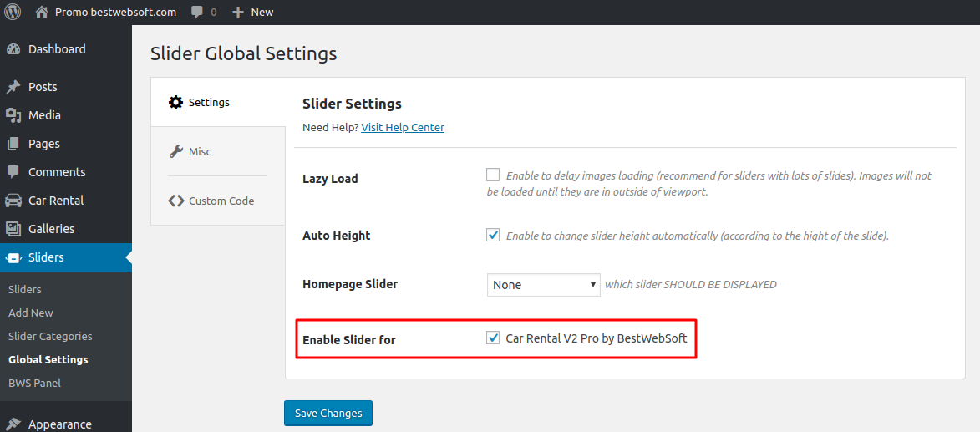The image size is (980, 432).
Task: Select the Settings tab with gear
Action: pos(217,102)
